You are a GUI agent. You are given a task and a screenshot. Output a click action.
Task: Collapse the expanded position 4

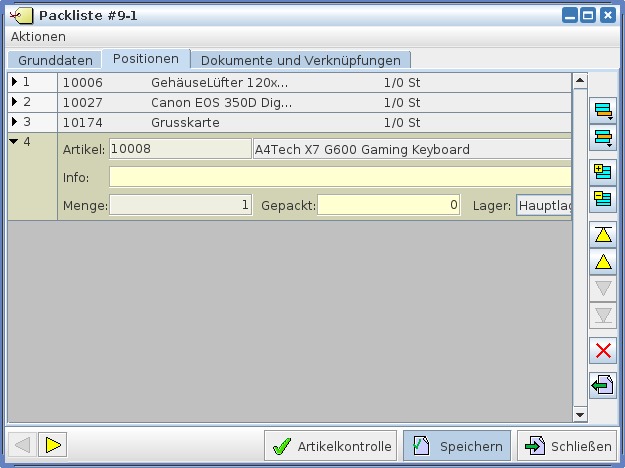(x=15, y=142)
